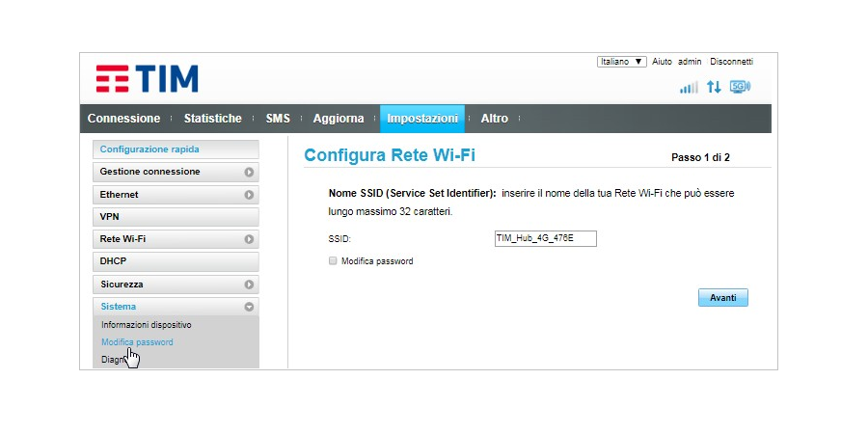The width and height of the screenshot is (868, 434).
Task: Click the Avanti button
Action: (x=723, y=298)
